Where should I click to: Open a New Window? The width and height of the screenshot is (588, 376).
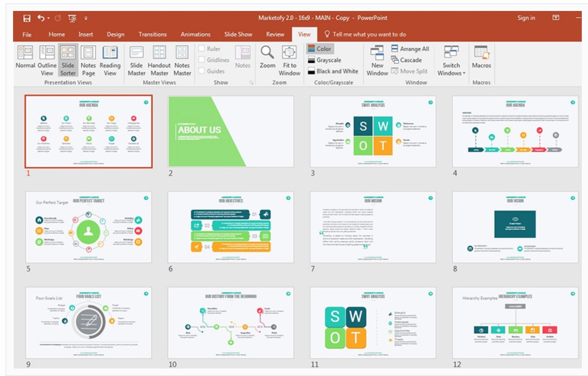click(x=377, y=61)
